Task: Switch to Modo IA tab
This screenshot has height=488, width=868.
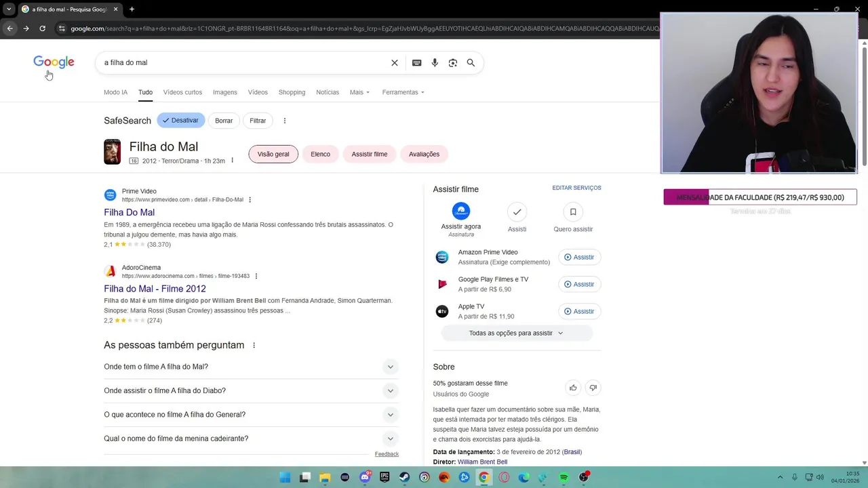Action: click(115, 92)
